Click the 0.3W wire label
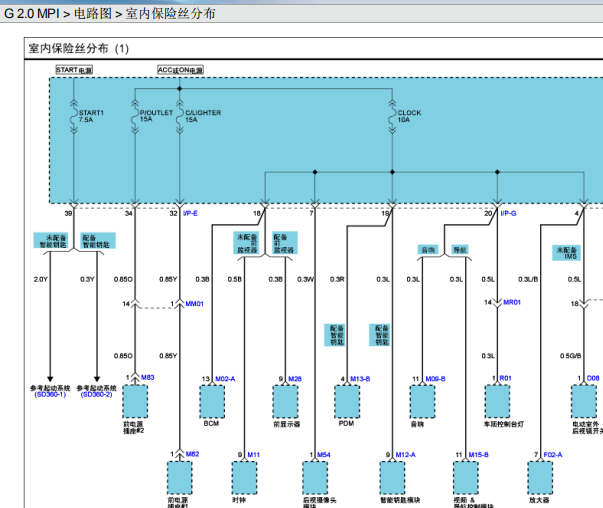The image size is (603, 508). pos(305,279)
